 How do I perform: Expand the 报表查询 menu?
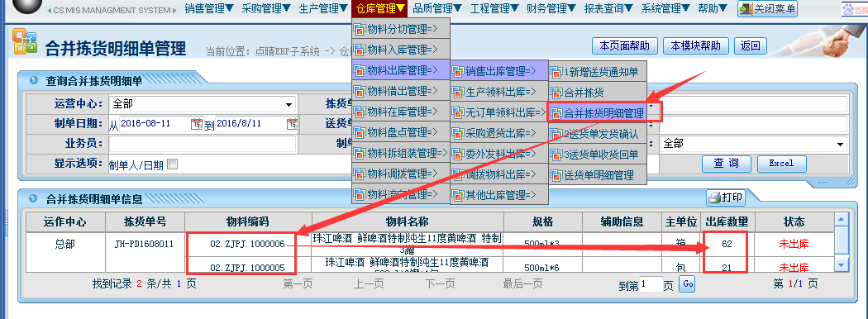[x=608, y=8]
